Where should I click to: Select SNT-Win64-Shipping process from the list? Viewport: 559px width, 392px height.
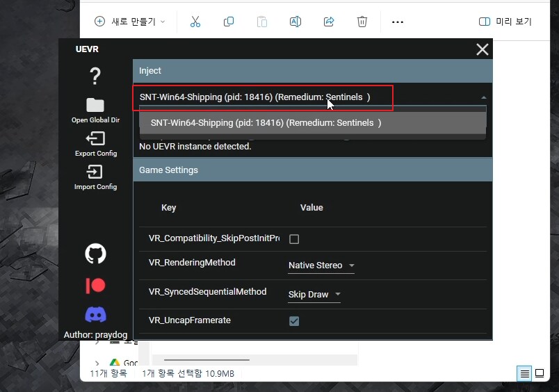(x=266, y=123)
